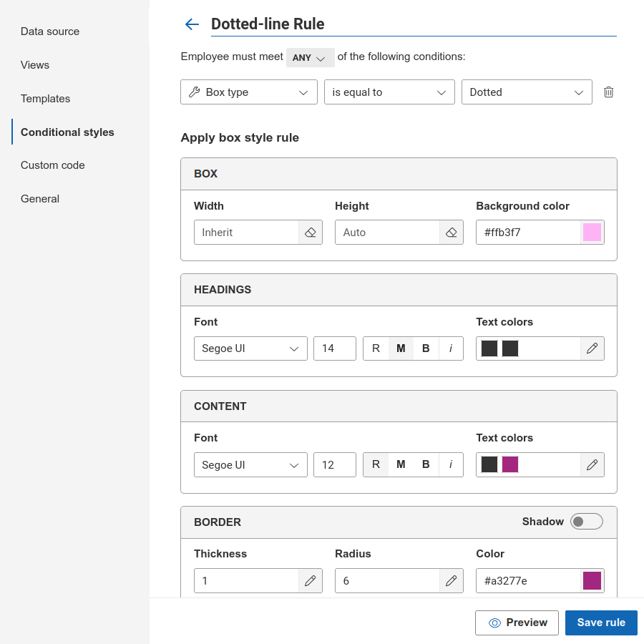This screenshot has height=644, width=644.
Task: Click the Background color hex field
Action: (528, 233)
